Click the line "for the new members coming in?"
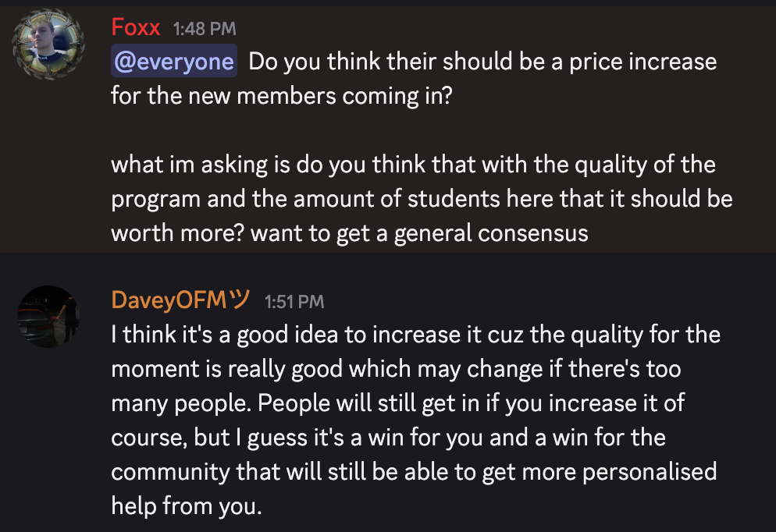The height and width of the screenshot is (532, 776). pyautogui.click(x=282, y=97)
